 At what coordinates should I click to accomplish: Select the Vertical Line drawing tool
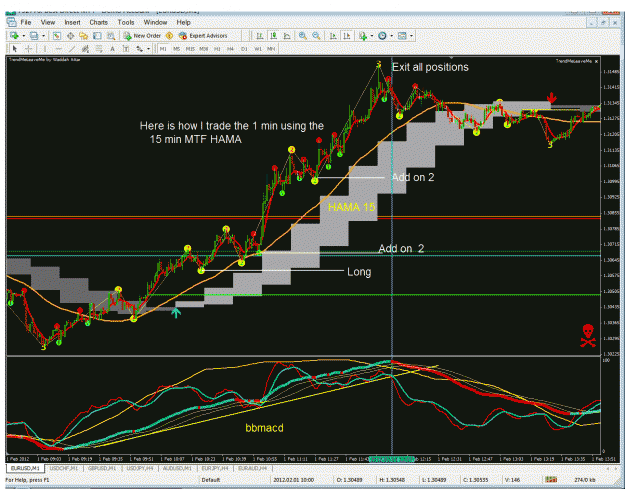click(45, 49)
